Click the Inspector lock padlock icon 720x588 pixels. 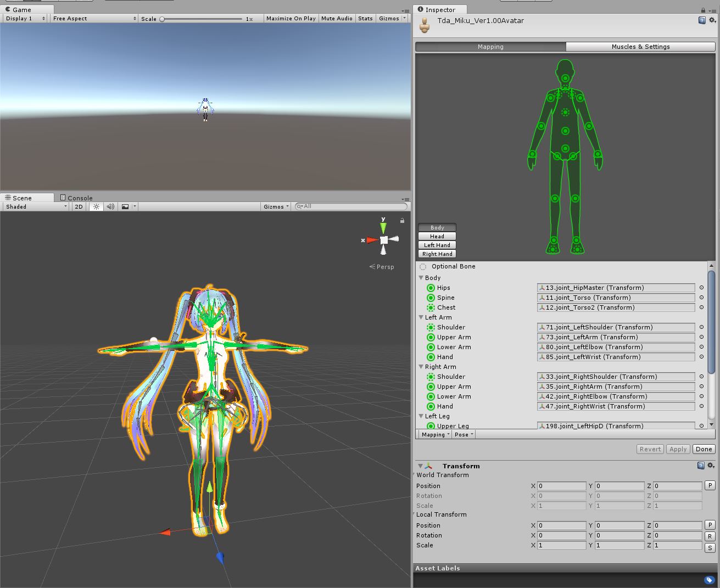702,9
